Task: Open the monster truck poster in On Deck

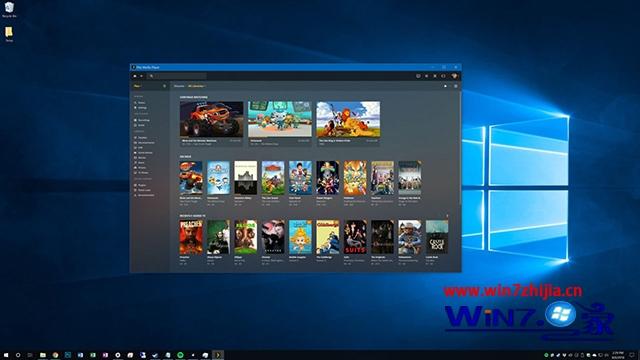Action: click(191, 178)
